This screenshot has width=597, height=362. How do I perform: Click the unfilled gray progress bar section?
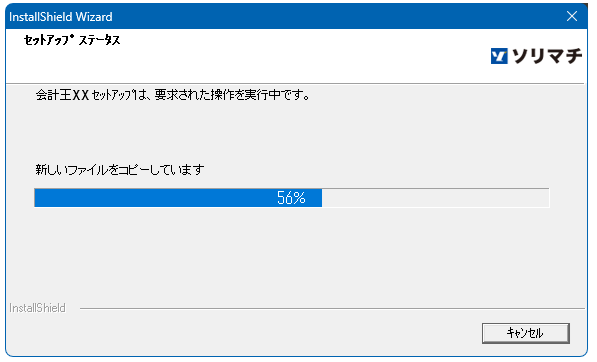pyautogui.click(x=435, y=198)
